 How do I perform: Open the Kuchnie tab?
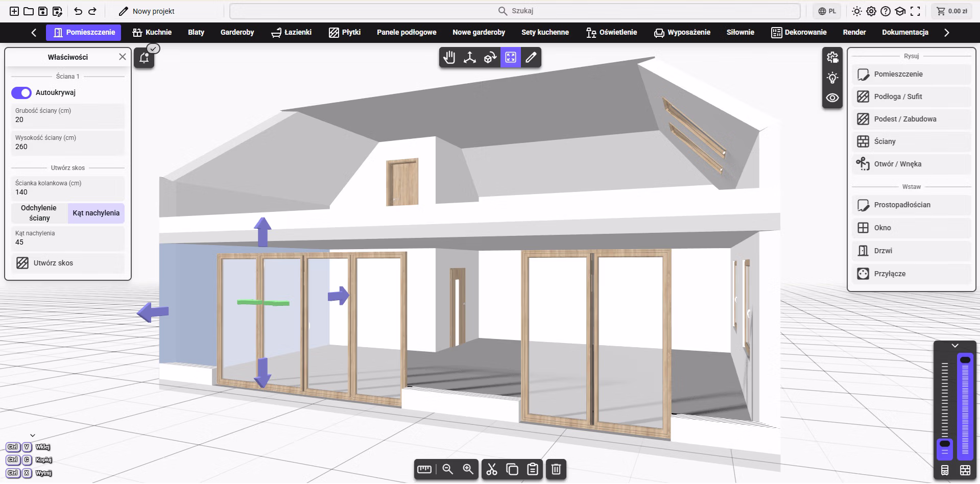pos(152,32)
